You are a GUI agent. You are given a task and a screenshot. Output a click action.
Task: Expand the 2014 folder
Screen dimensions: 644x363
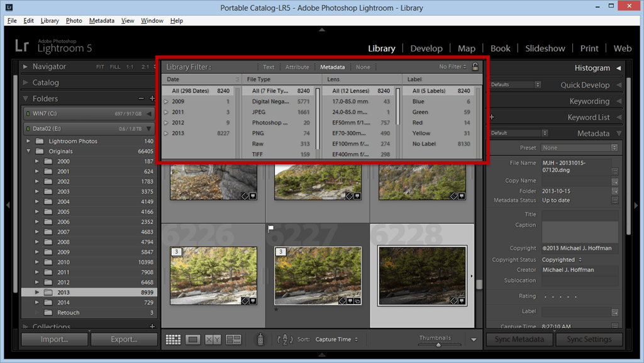36,302
